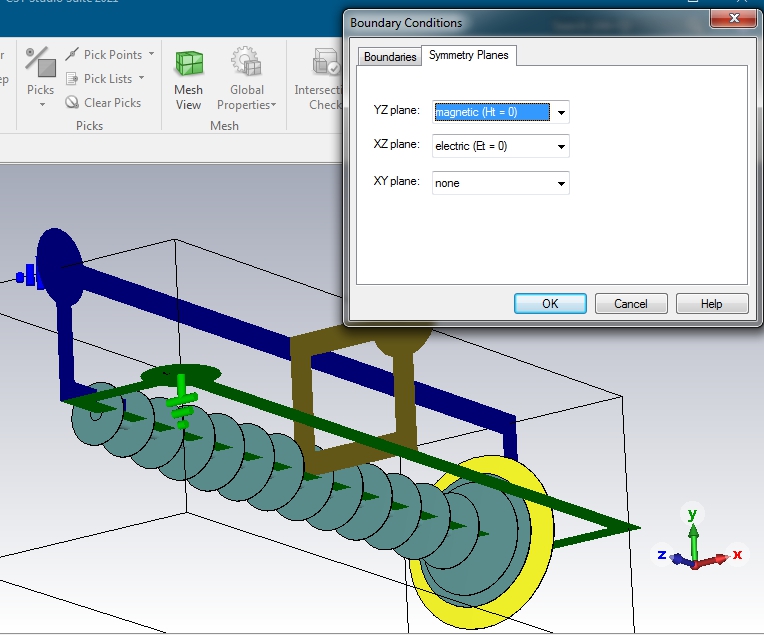
Task: Switch to the Boundaries tab
Action: 390,57
